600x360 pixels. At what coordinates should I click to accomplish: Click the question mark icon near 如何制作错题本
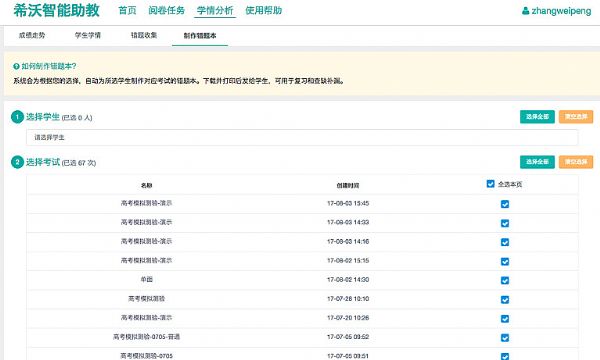16,67
